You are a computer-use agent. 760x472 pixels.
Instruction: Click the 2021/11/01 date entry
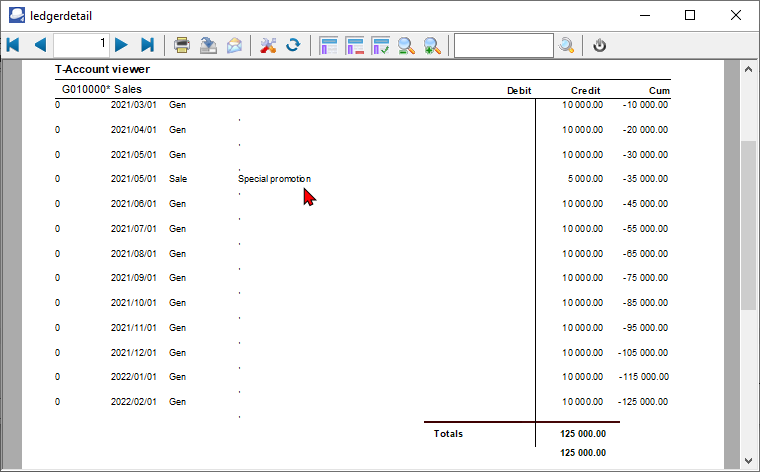[x=133, y=328]
